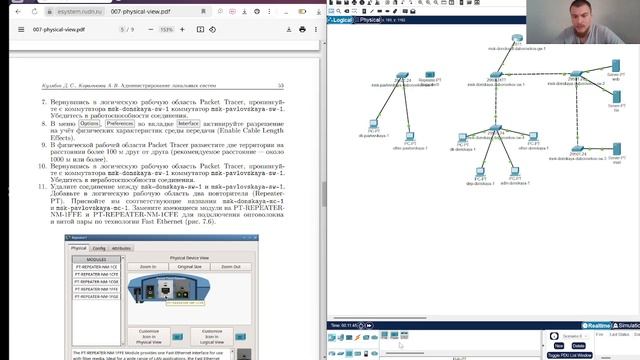Select Hubs subcategory icon
This screenshot has width=640, height=360.
tap(349, 353)
